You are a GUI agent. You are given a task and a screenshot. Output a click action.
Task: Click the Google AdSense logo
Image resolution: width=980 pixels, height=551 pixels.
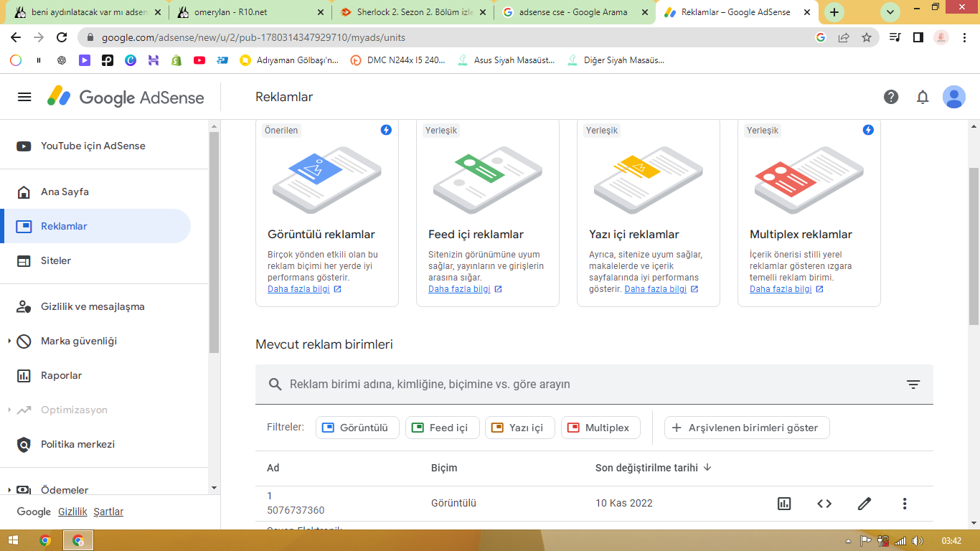126,97
